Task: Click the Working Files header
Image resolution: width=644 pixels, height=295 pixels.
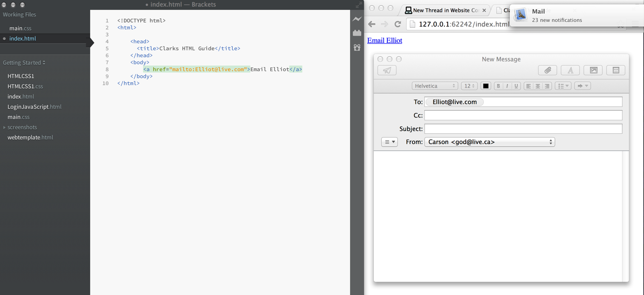Action: 20,15
